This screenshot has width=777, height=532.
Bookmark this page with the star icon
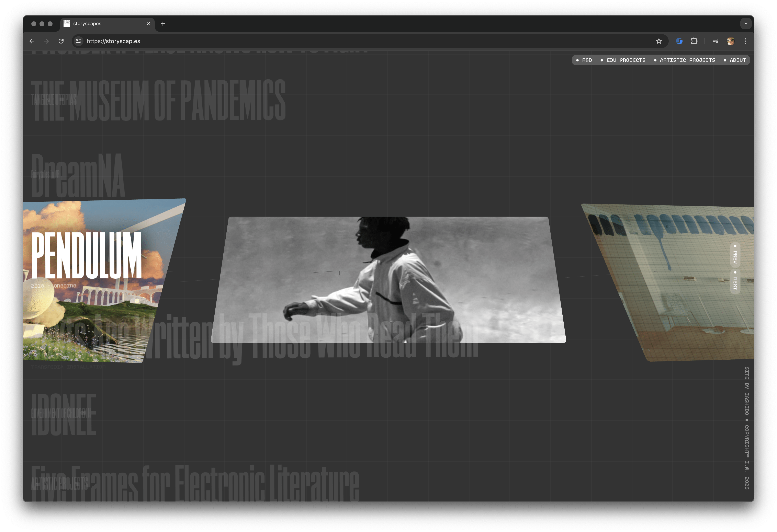point(659,41)
